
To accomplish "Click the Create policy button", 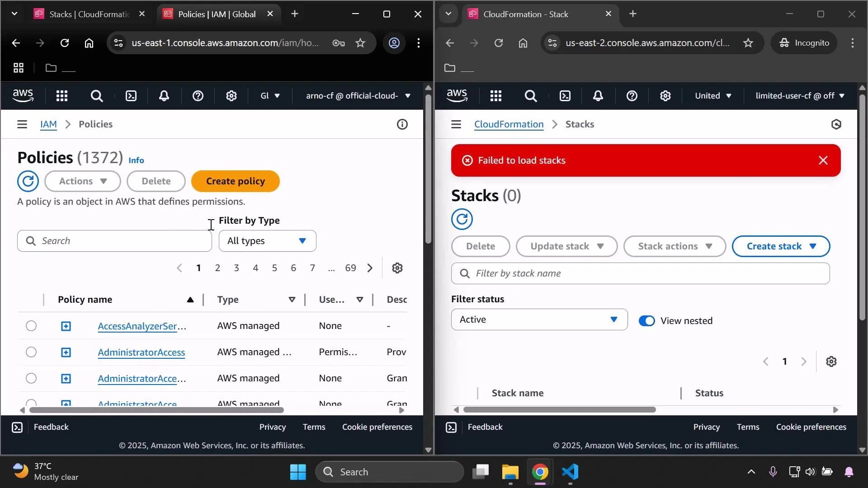I will [236, 181].
